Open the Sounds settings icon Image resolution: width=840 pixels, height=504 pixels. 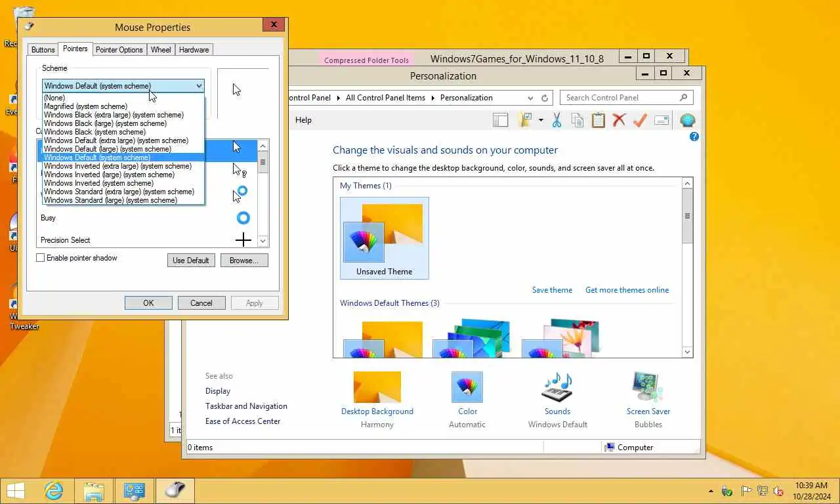point(557,387)
